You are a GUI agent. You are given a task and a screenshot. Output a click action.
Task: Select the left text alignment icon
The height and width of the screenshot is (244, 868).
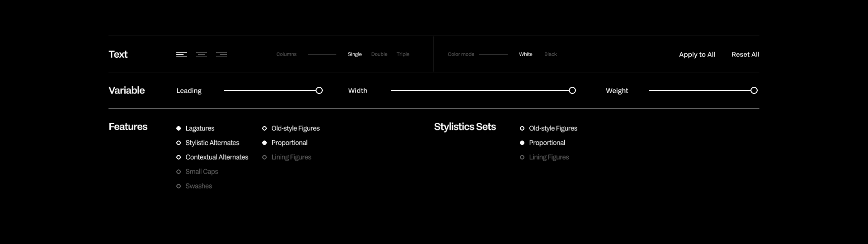[x=182, y=55]
